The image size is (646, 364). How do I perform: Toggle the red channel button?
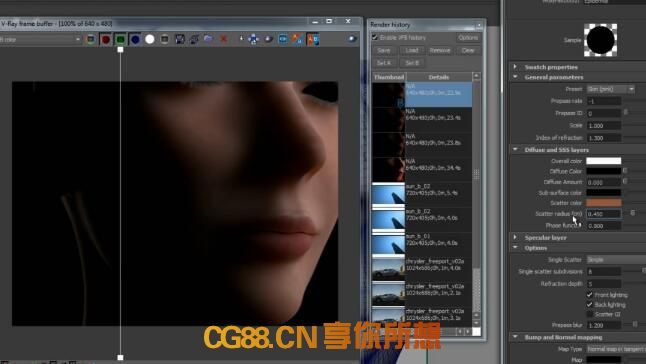click(105, 39)
